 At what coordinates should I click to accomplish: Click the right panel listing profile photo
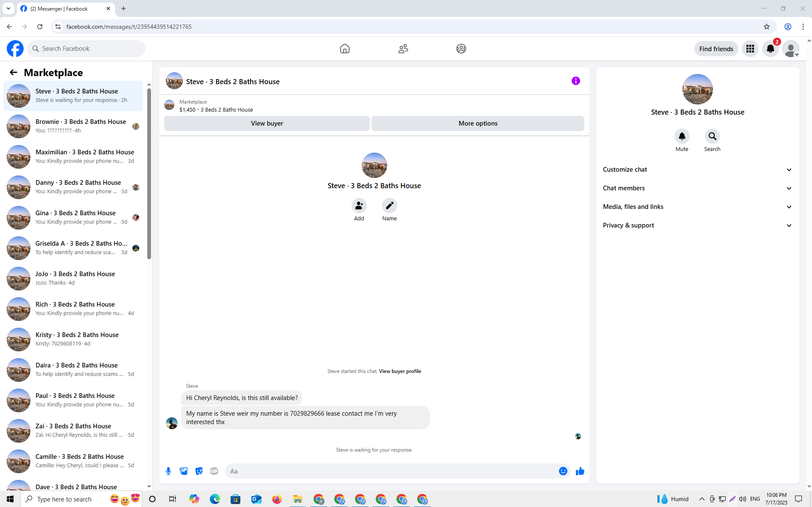697,89
